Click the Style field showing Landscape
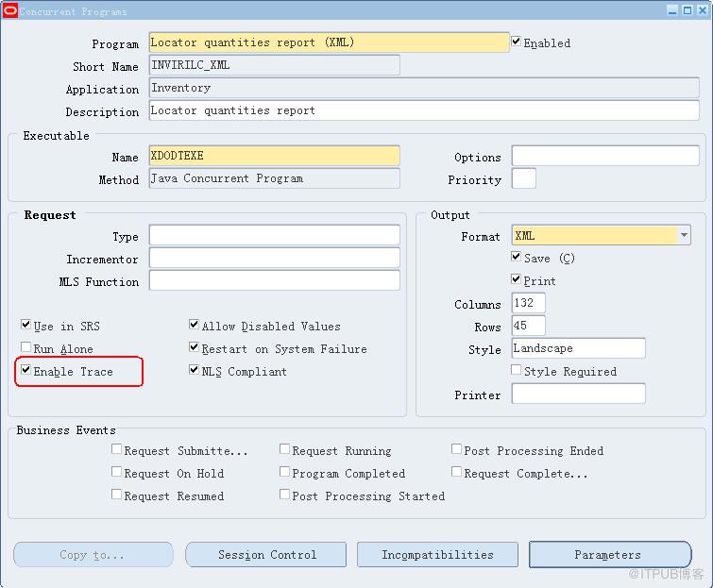This screenshot has height=588, width=713. point(578,348)
